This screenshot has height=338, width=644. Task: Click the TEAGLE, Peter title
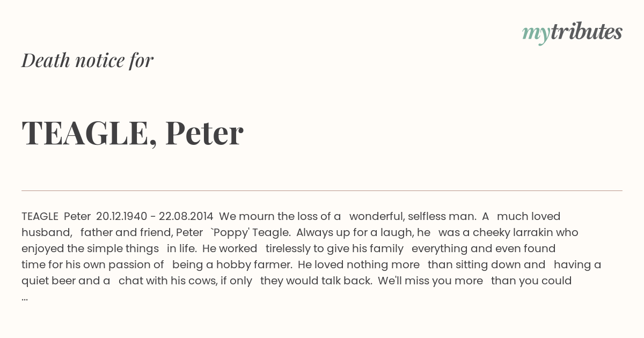pos(133,133)
